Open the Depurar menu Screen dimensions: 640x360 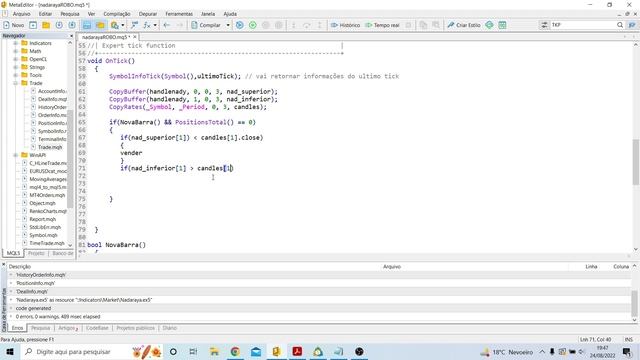pyautogui.click(x=148, y=14)
